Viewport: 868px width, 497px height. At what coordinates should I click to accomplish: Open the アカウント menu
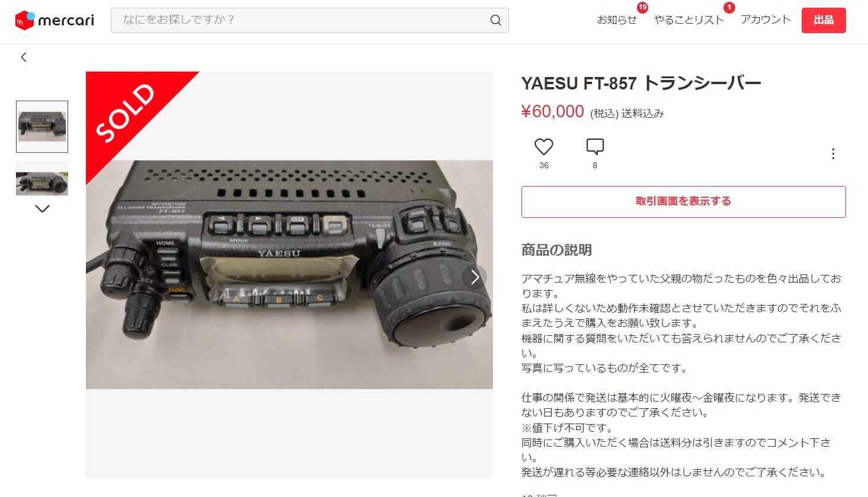tap(765, 20)
